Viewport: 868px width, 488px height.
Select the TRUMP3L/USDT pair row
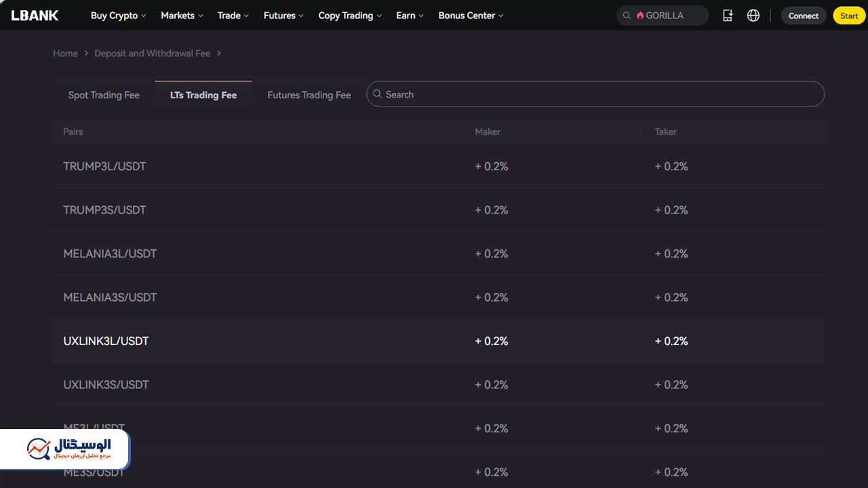(x=439, y=166)
